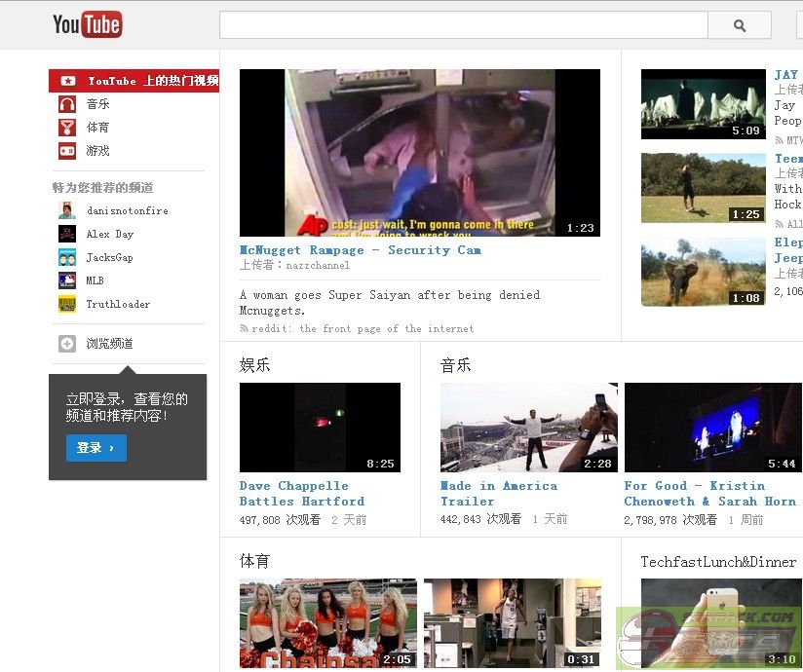The height and width of the screenshot is (672, 803).
Task: Open McNugget Rampage - Security Cam link
Action: pyautogui.click(x=360, y=250)
